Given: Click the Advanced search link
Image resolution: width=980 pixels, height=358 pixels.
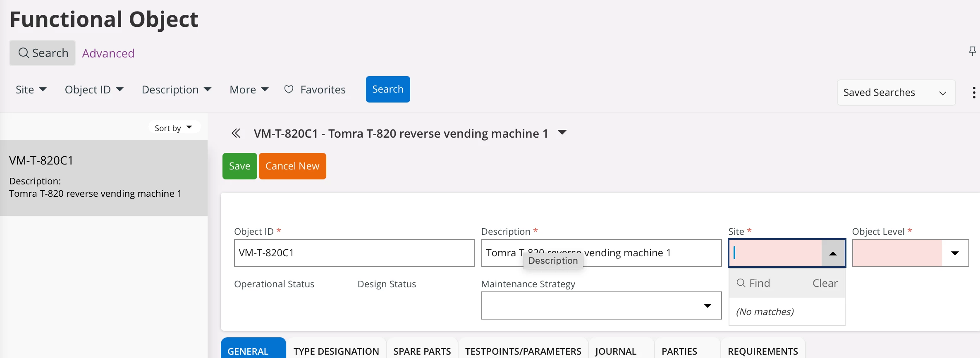Looking at the screenshot, I should [108, 53].
